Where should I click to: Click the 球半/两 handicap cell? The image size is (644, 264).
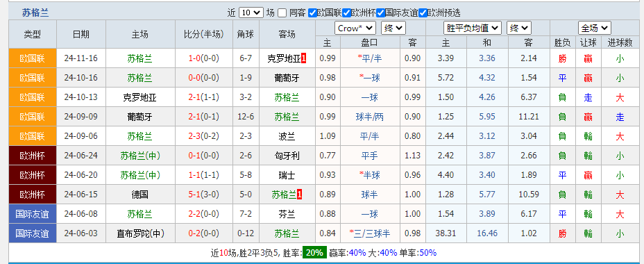(370, 117)
